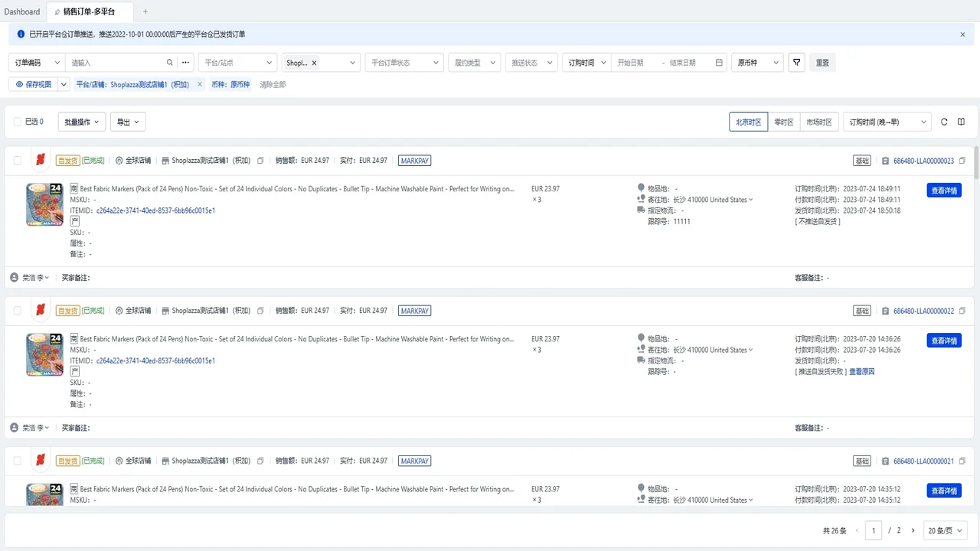Click the copy icon next to Shoplazza测试店铺1
The image size is (980, 551).
(260, 160)
